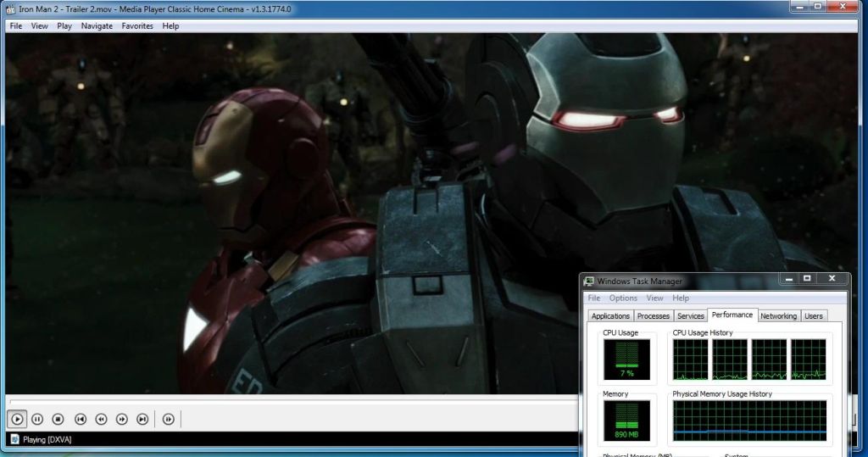Close the Media Player Classic window
Image resolution: width=868 pixels, height=457 pixels.
pos(843,6)
